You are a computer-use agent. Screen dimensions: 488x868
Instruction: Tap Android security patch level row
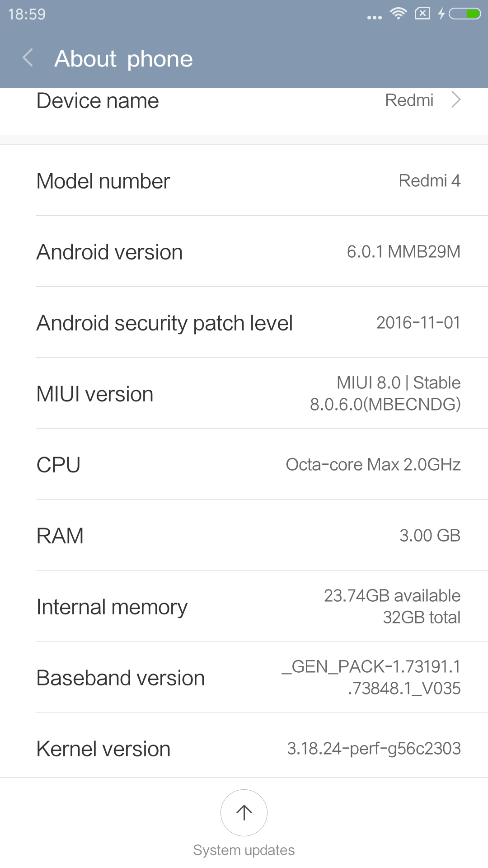[x=244, y=323]
